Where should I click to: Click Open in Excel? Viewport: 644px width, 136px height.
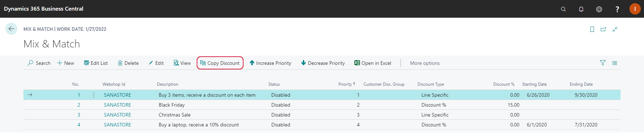point(373,63)
